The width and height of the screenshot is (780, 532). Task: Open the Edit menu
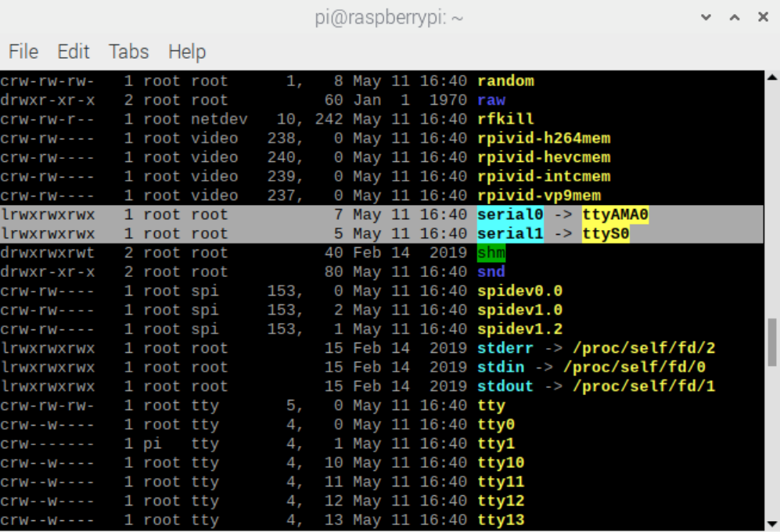[74, 52]
